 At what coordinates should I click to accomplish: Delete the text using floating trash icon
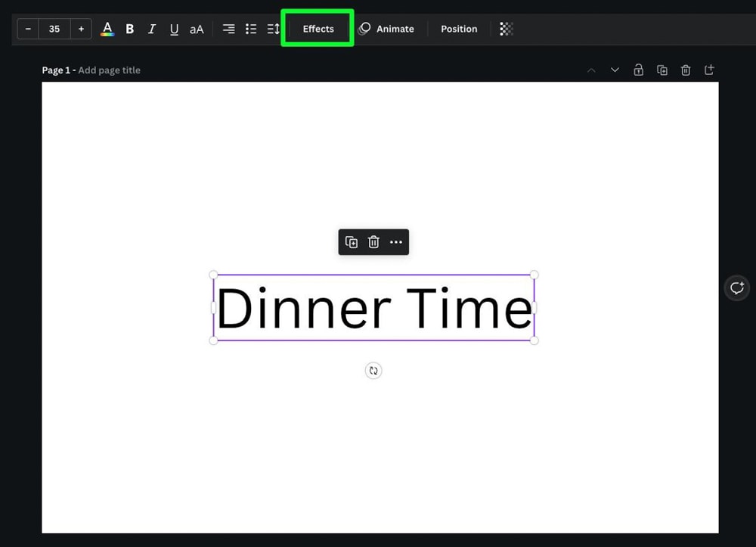coord(373,242)
